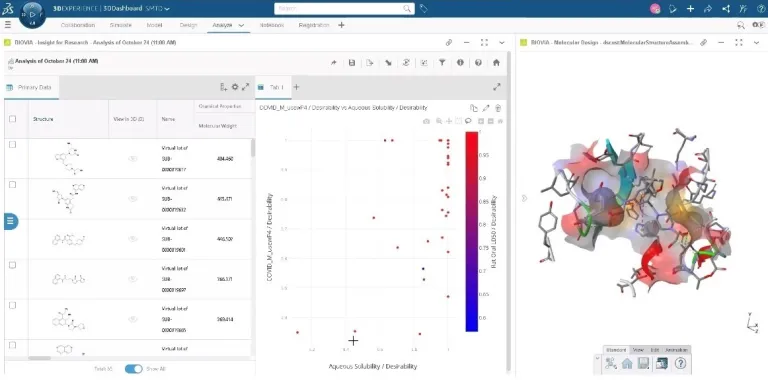Image resolution: width=768 pixels, height=380 pixels.
Task: Open the 3DDashboard name dropdown
Action: [168, 9]
